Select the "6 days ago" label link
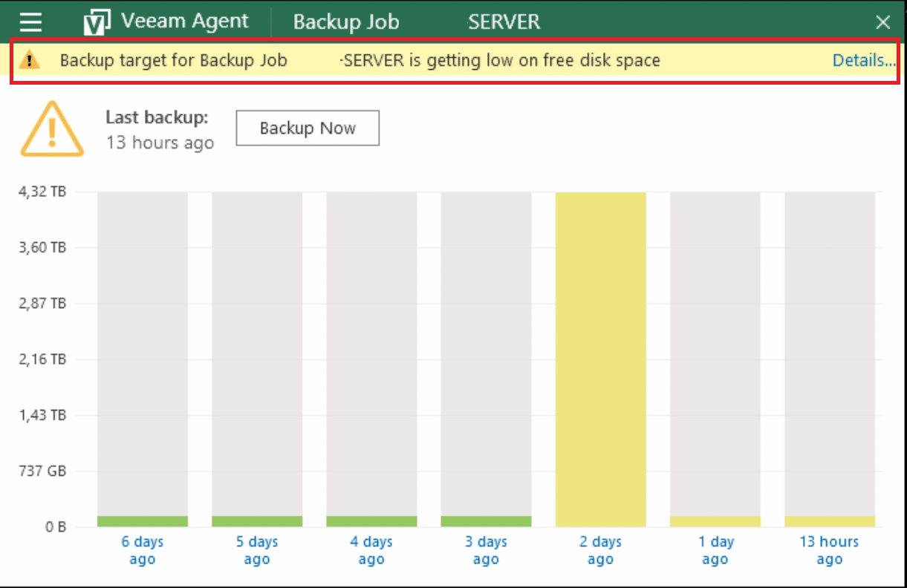The image size is (907, 588). tap(143, 550)
